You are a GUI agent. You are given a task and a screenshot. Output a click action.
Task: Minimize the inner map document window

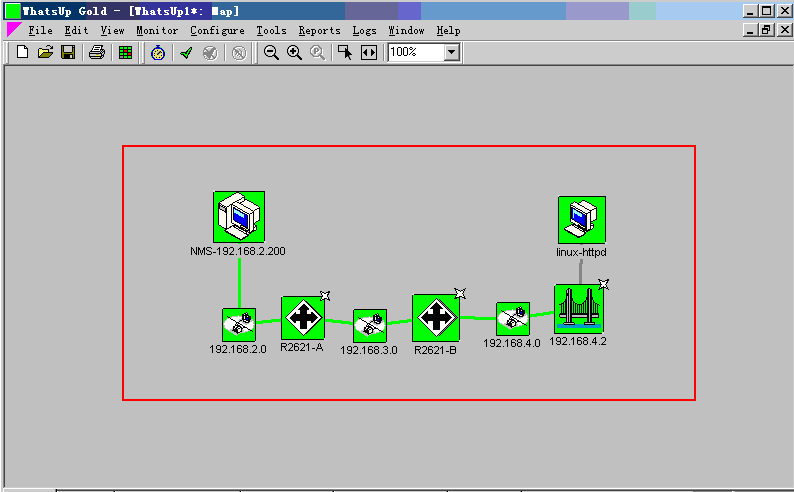tap(750, 30)
